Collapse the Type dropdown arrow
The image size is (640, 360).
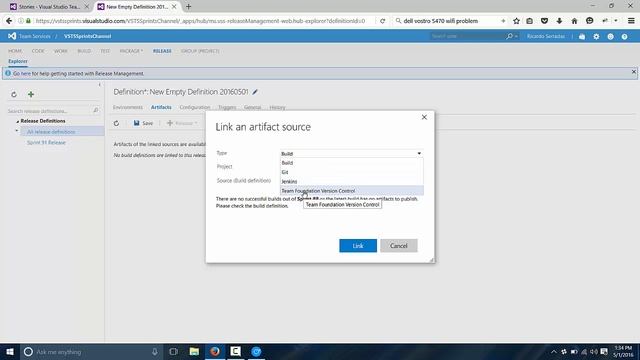tap(419, 153)
